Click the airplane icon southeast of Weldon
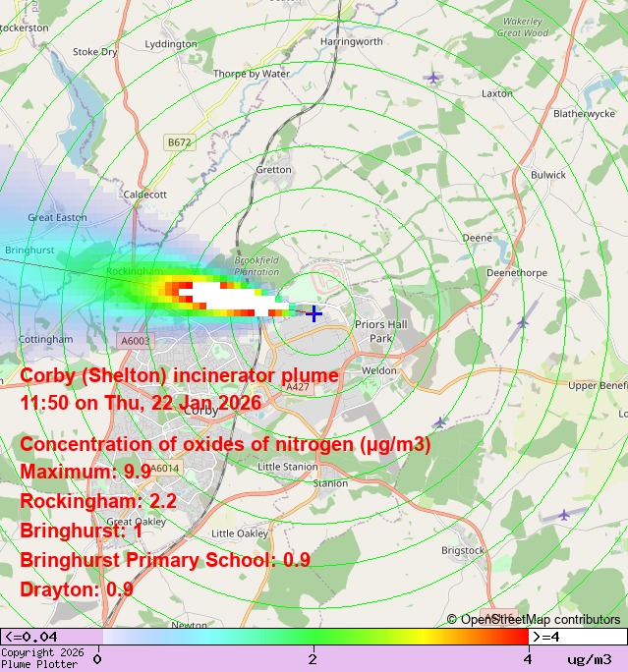Viewport: 628px width, 672px height. [x=440, y=421]
